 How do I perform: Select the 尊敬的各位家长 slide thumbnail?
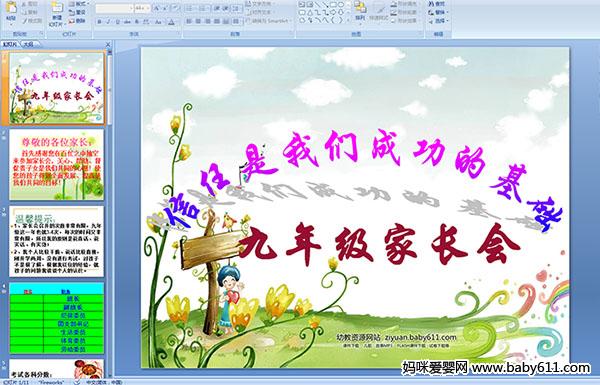tap(57, 165)
